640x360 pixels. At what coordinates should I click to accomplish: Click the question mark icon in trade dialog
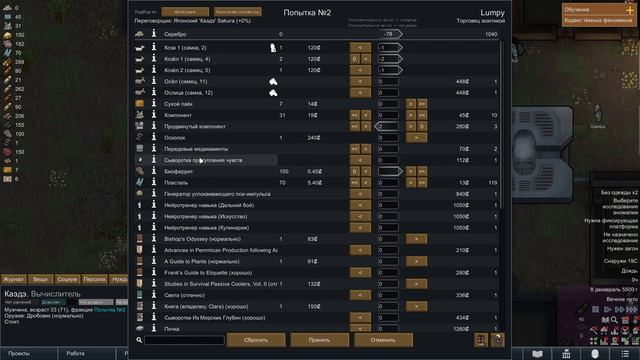(x=498, y=340)
